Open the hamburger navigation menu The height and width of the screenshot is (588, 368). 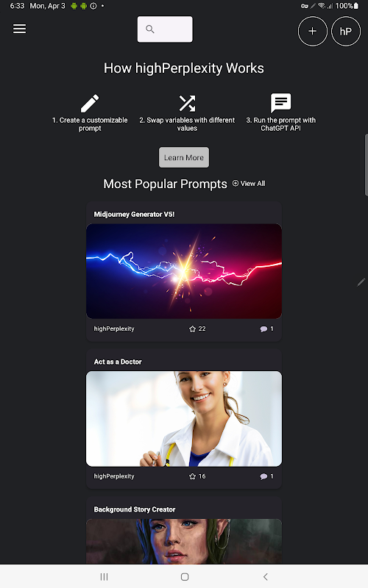[20, 29]
